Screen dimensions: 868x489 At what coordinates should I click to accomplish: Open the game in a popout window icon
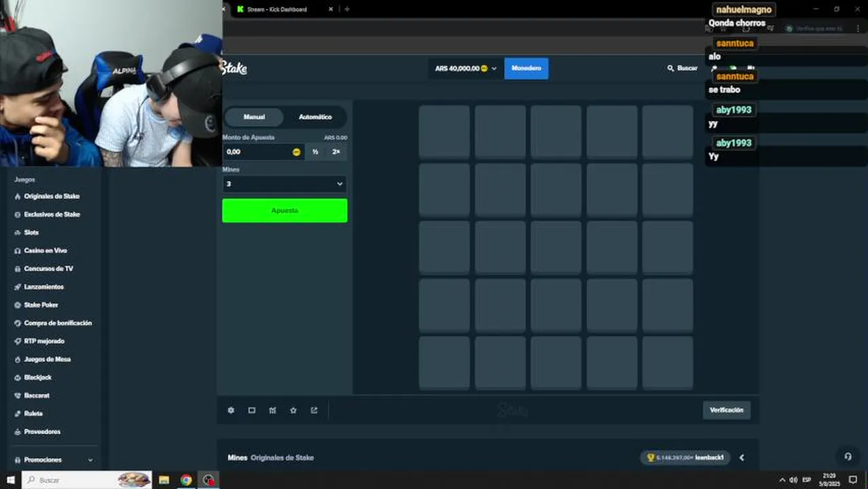pyautogui.click(x=314, y=410)
